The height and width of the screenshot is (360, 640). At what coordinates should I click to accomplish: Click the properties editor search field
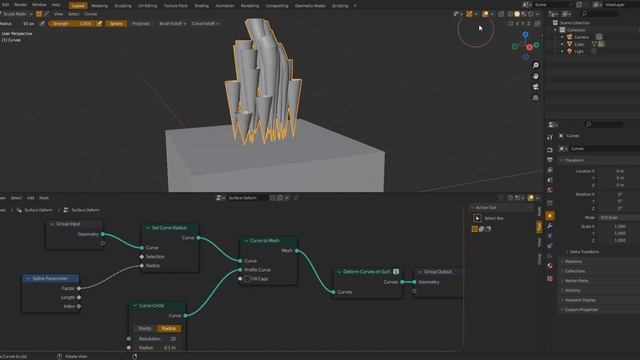point(604,124)
